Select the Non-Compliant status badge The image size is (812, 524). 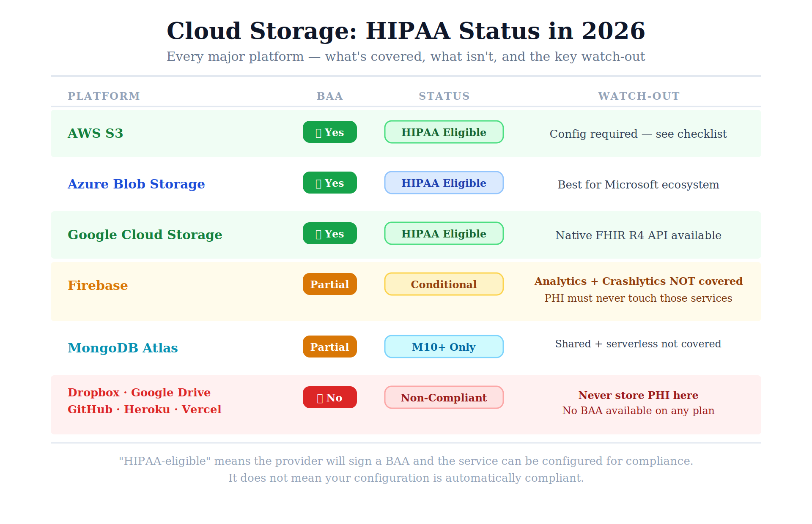point(444,397)
